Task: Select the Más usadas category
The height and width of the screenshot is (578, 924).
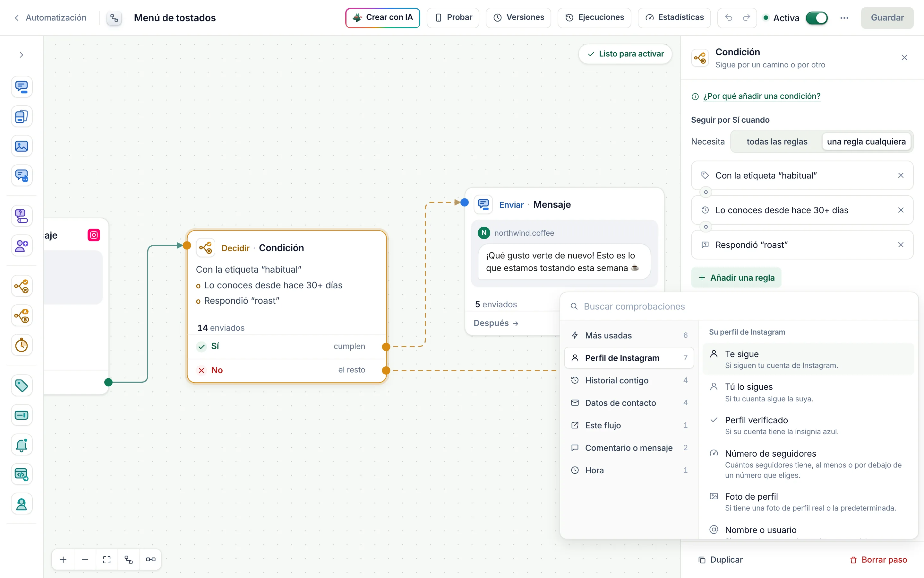Action: 629,335
